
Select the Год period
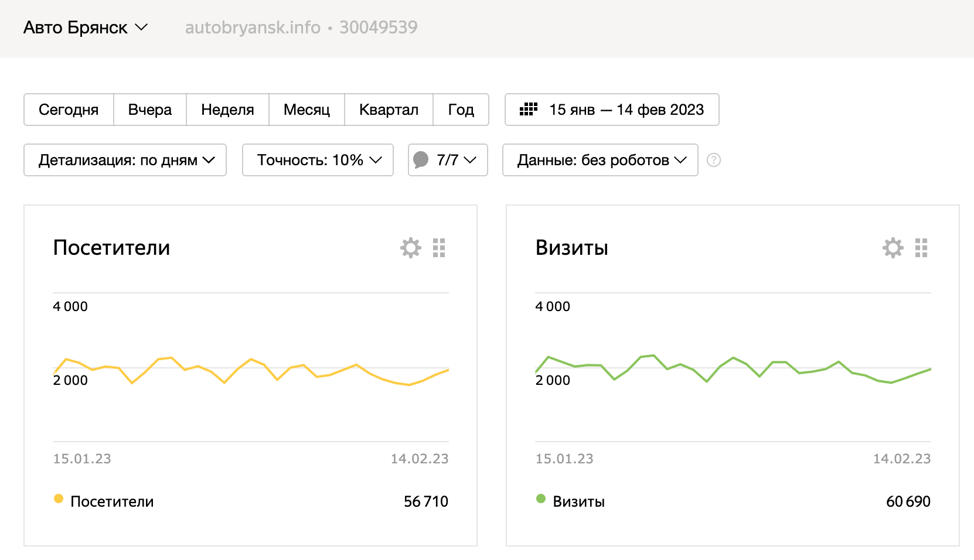click(x=461, y=110)
